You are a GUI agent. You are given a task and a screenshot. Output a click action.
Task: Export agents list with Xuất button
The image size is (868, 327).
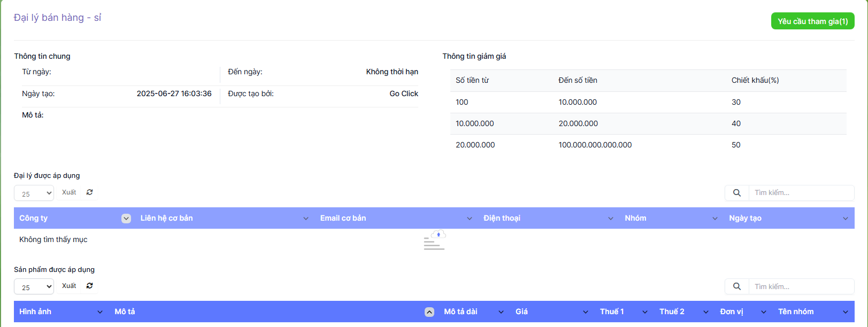[69, 192]
